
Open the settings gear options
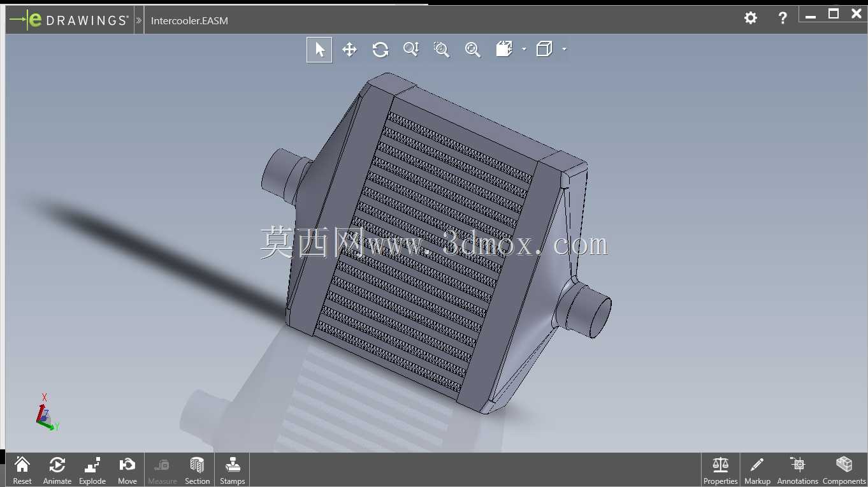click(x=751, y=18)
